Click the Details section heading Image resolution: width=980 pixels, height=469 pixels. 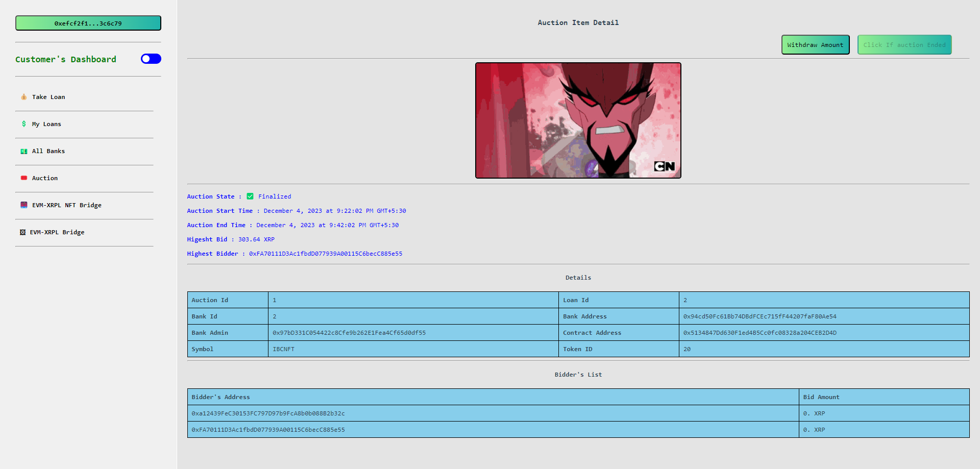(x=578, y=278)
